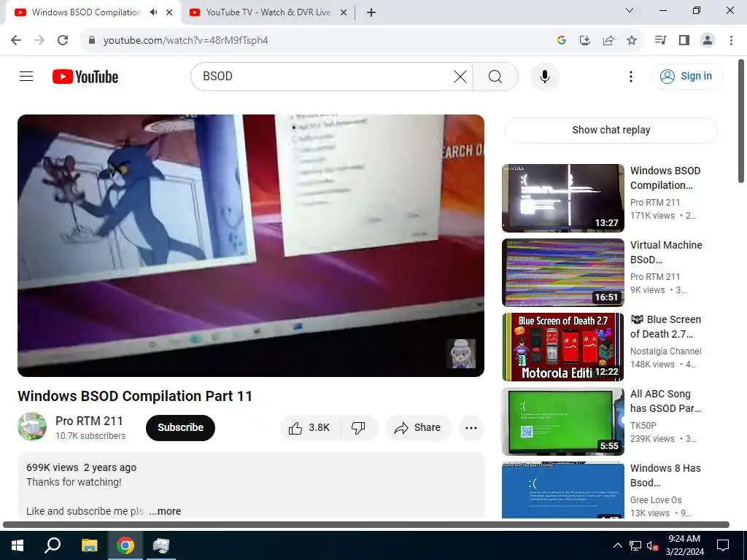Open the 13:27 Windows BSOD Compilation thumbnail
Image resolution: width=747 pixels, height=560 pixels.
point(562,198)
